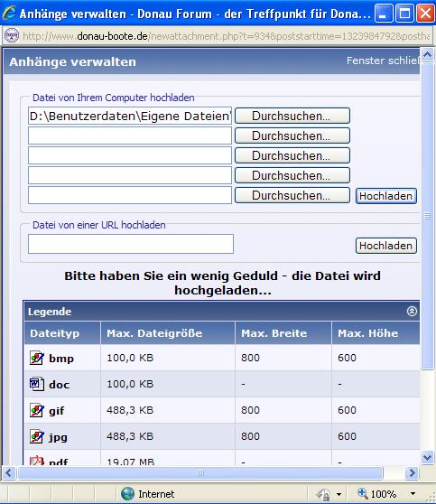Collapse the Legende table section
Viewport: 436px width, 504px height.
[x=412, y=311]
